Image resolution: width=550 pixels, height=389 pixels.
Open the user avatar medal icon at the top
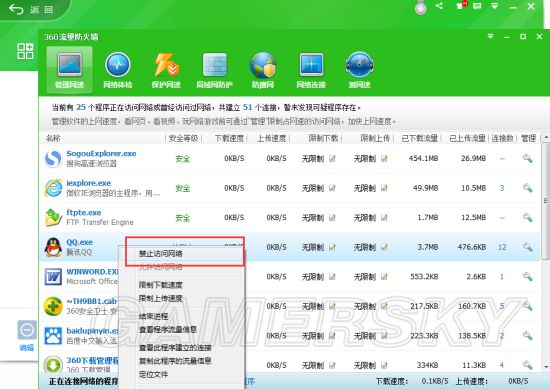pyautogui.click(x=421, y=8)
